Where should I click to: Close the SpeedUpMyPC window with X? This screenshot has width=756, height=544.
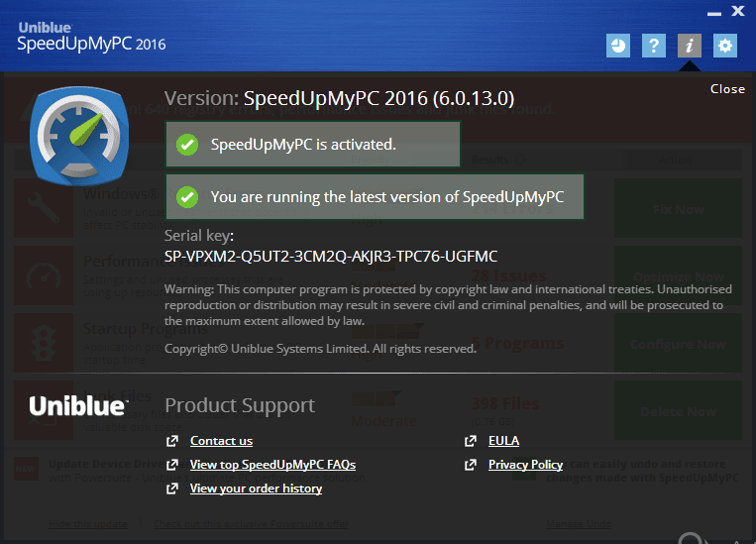738,11
